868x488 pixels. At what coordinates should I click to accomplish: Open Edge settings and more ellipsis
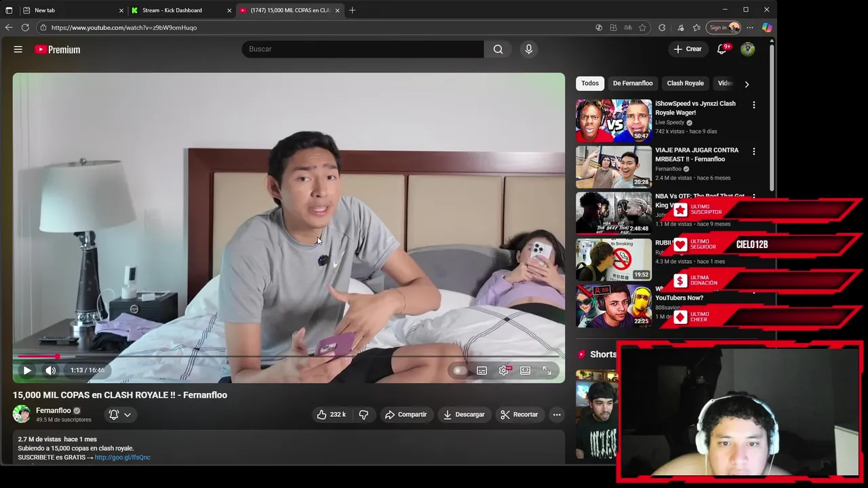(750, 28)
